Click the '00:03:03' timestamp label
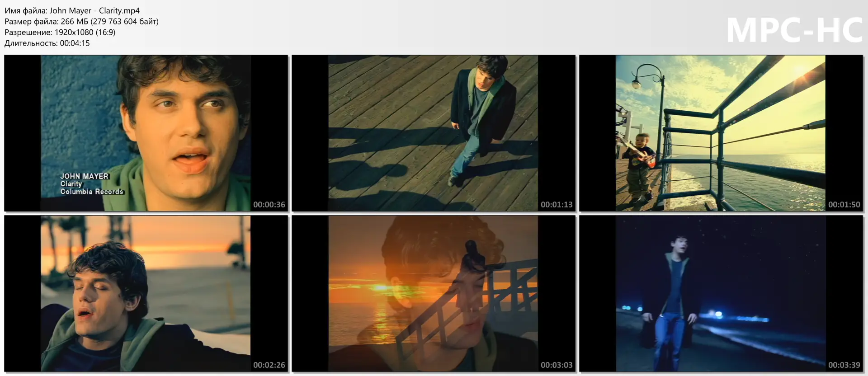Viewport: 868px width, 376px height. pos(557,365)
